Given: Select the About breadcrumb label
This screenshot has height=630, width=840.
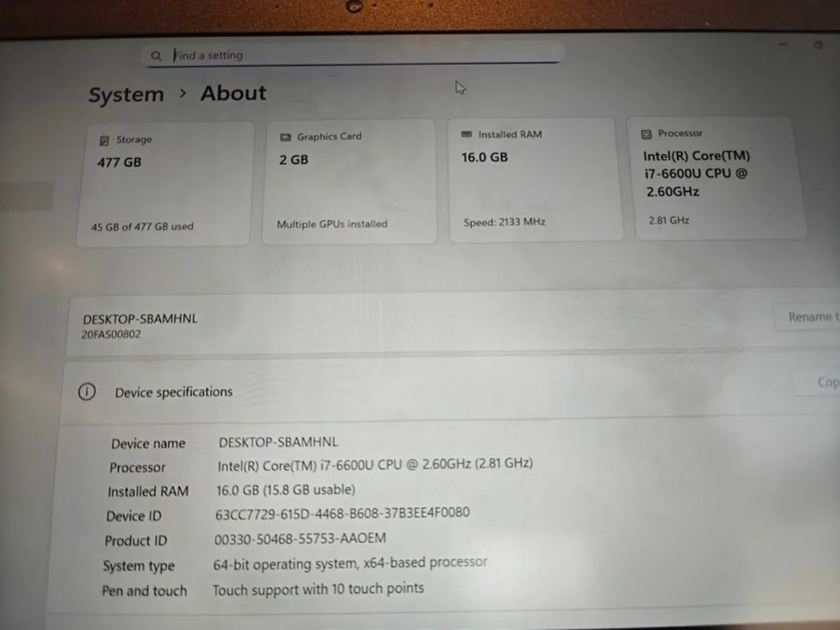Looking at the screenshot, I should [233, 92].
